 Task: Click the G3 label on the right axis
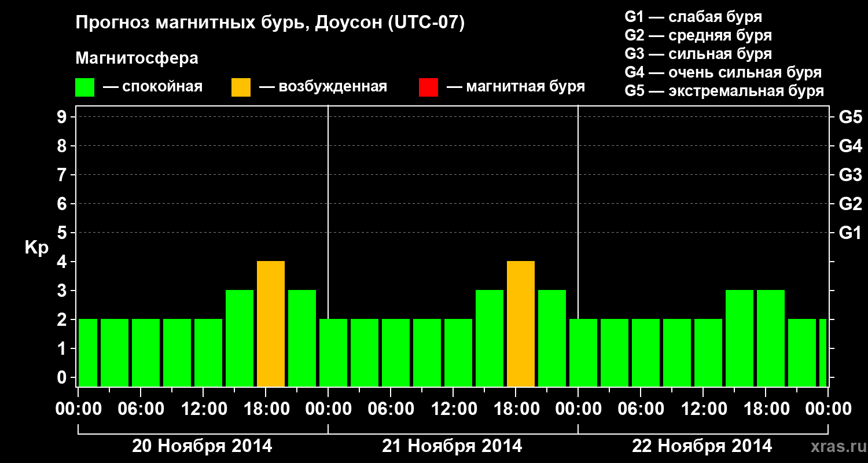tap(851, 175)
